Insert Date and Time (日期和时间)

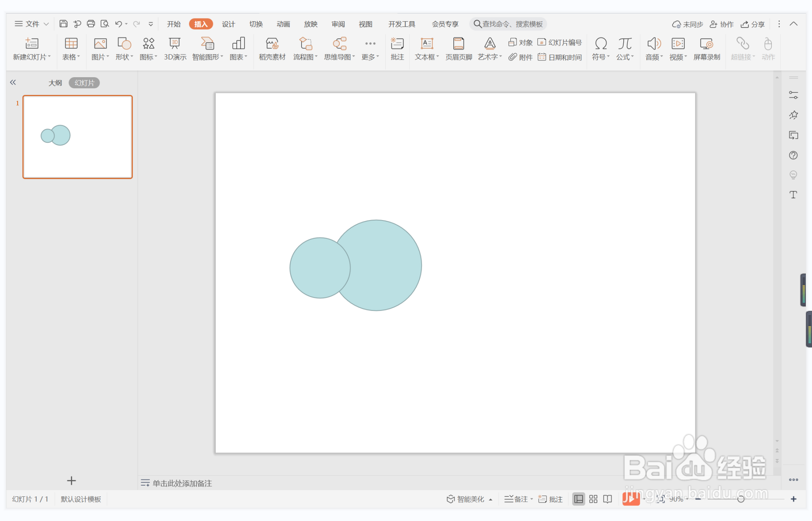coord(560,57)
